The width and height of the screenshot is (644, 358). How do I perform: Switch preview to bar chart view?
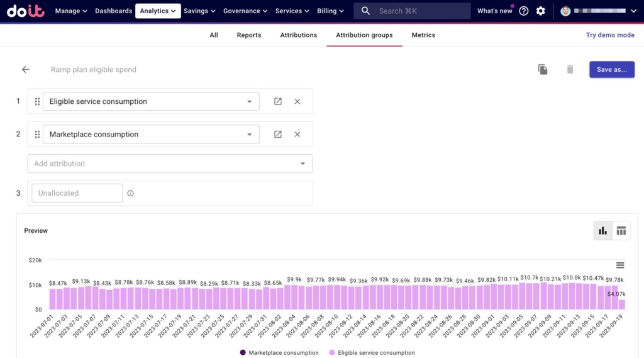tap(603, 231)
